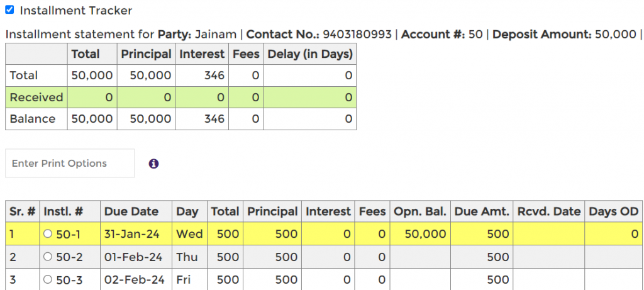Viewport: 644px width, 290px height.
Task: Select installment 50-2 radio button
Action: (x=48, y=257)
